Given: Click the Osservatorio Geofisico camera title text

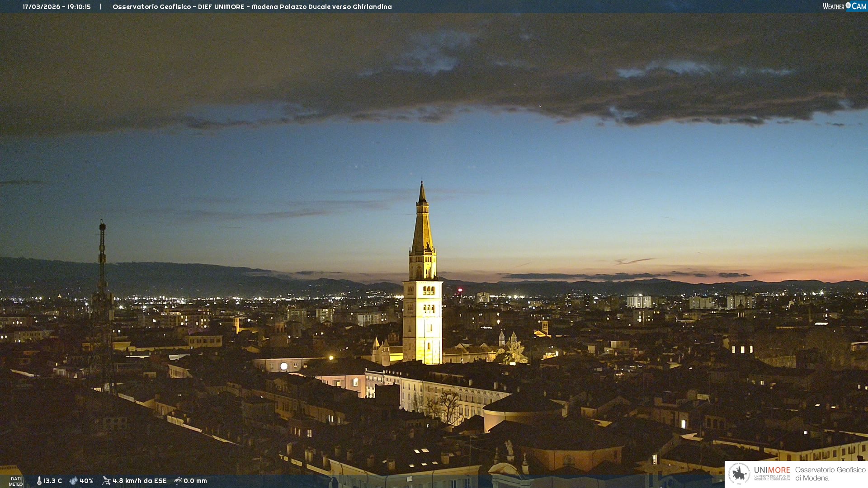Looking at the screenshot, I should 252,7.
